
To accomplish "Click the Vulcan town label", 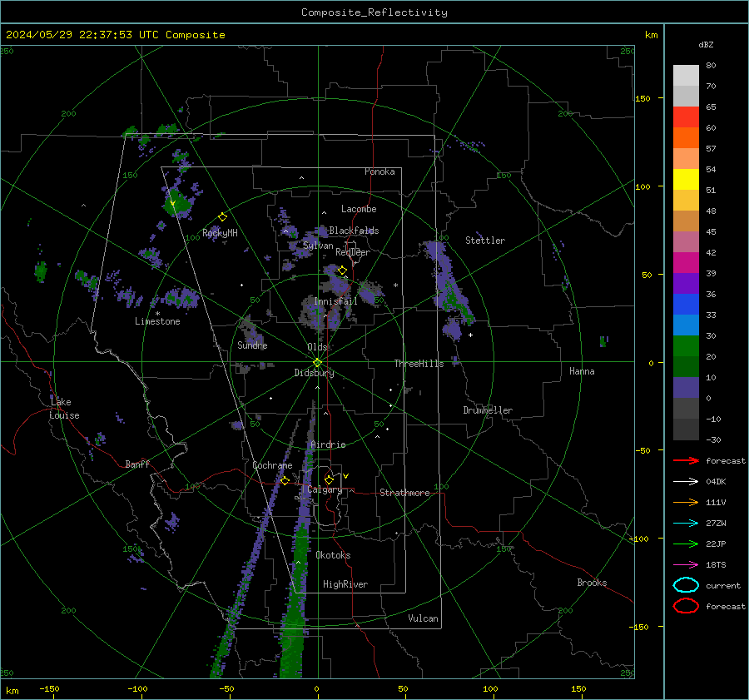I will pos(423,618).
